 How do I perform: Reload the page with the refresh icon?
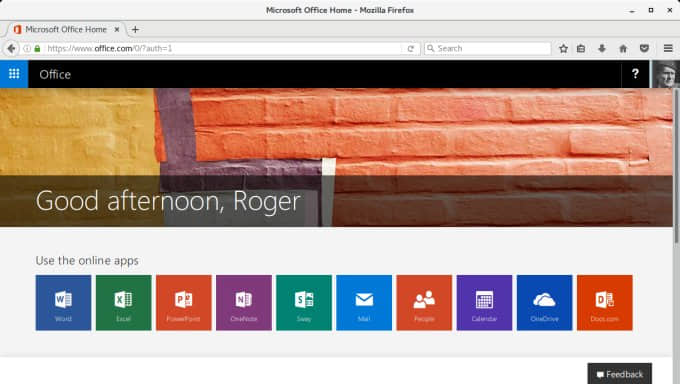click(x=411, y=48)
